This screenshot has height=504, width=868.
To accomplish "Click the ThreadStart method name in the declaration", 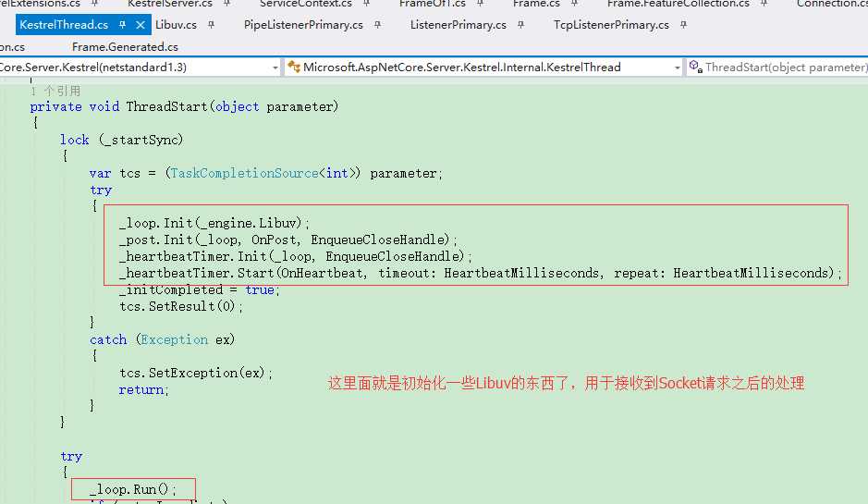I will tap(166, 106).
